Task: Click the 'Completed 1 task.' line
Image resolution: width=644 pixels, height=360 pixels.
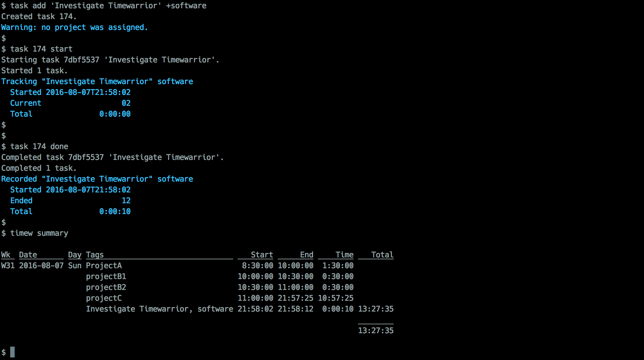Action: coord(39,168)
